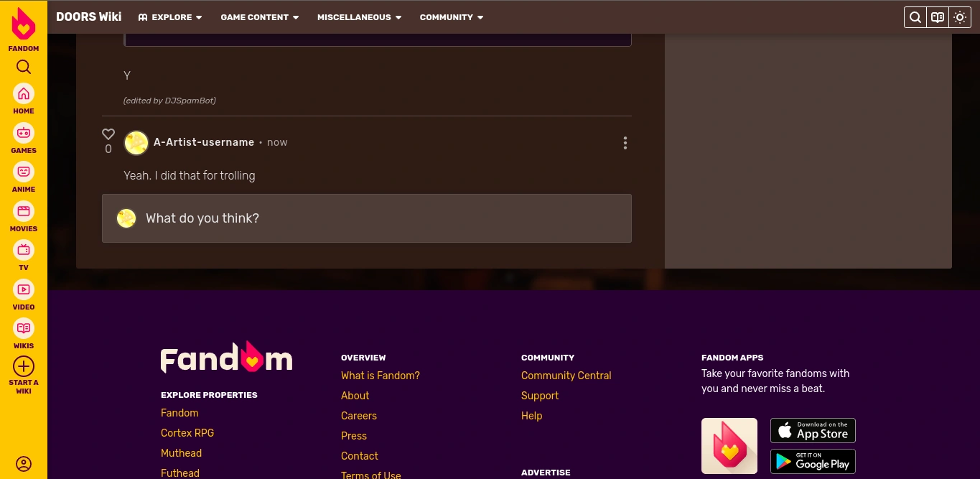980x479 pixels.
Task: Open the Wikis sidebar icon
Action: coord(24,328)
